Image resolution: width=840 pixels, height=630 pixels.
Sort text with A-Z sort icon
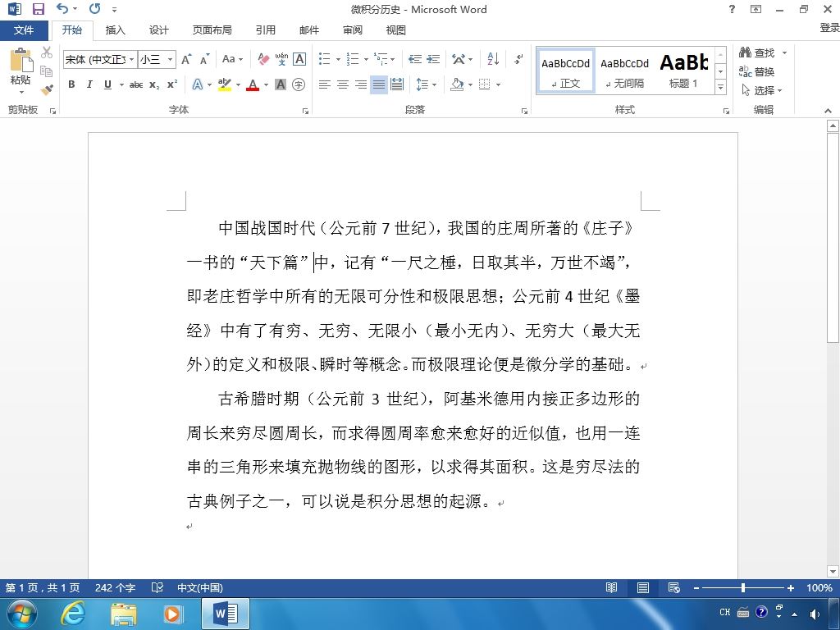[x=493, y=59]
